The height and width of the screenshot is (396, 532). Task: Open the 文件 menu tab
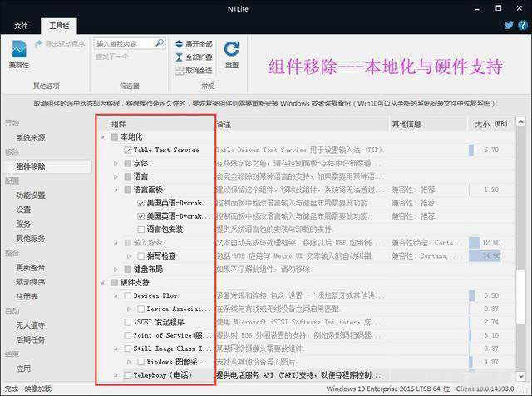pyautogui.click(x=21, y=26)
